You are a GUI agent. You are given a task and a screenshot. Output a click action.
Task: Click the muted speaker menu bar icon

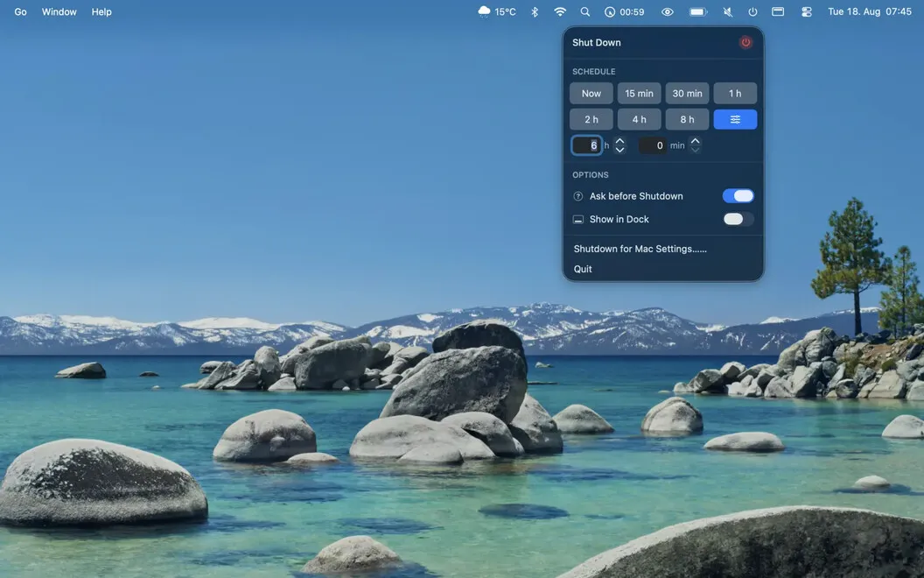tap(728, 11)
